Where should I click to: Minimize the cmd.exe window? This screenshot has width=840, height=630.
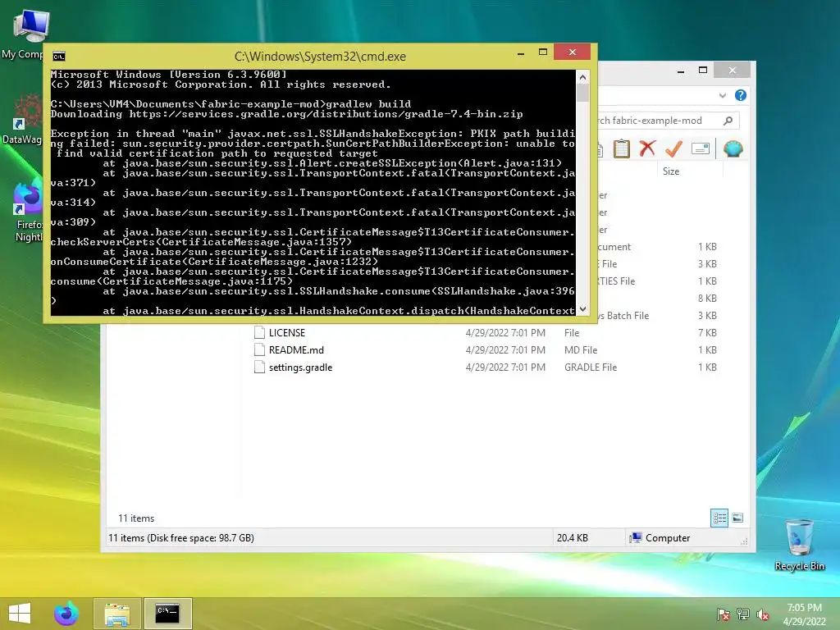(521, 53)
